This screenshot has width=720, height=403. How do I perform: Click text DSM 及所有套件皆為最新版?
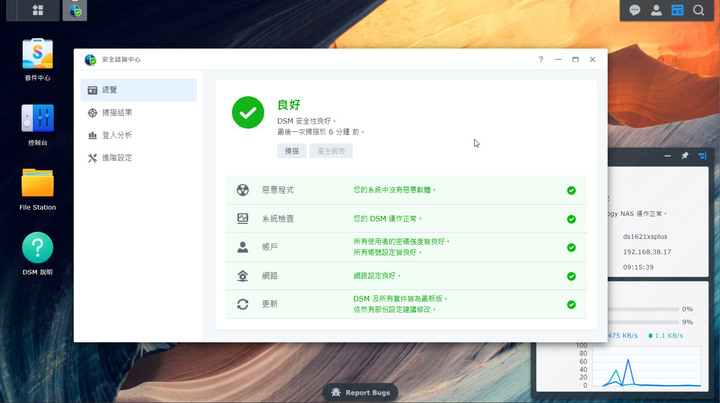400,298
